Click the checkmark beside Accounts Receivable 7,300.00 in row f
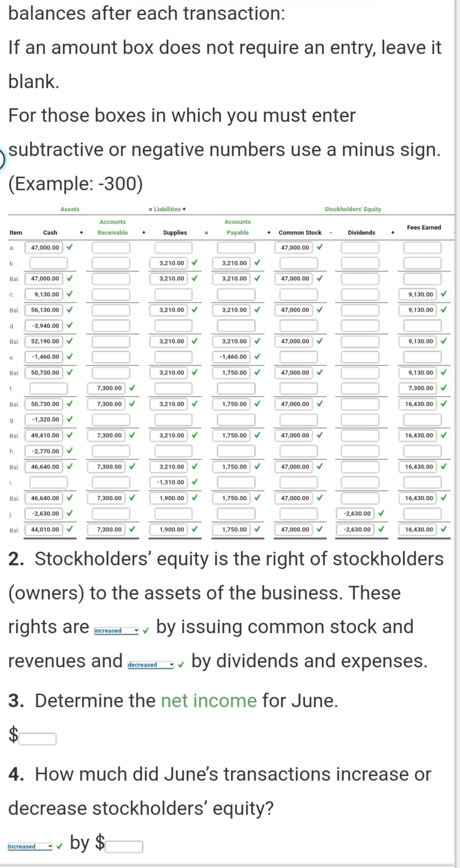 pyautogui.click(x=133, y=388)
